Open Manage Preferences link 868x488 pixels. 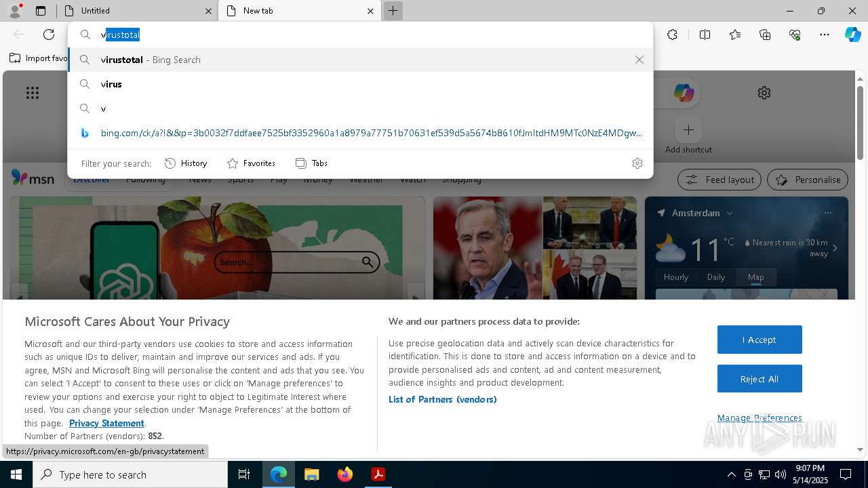[x=759, y=418]
